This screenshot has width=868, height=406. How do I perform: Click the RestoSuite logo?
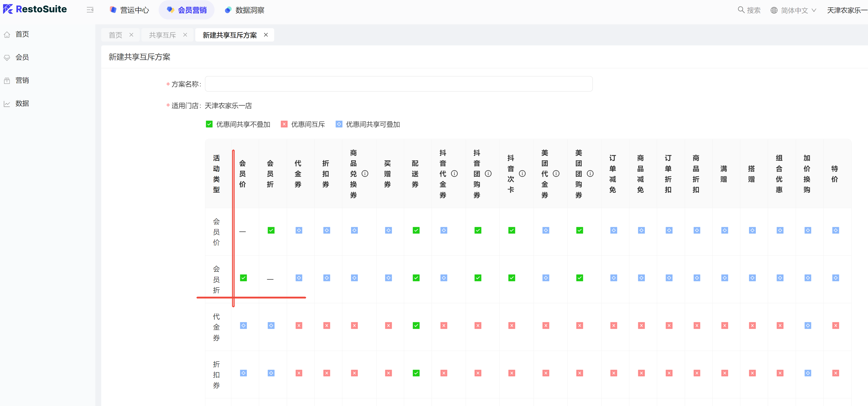pyautogui.click(x=35, y=9)
